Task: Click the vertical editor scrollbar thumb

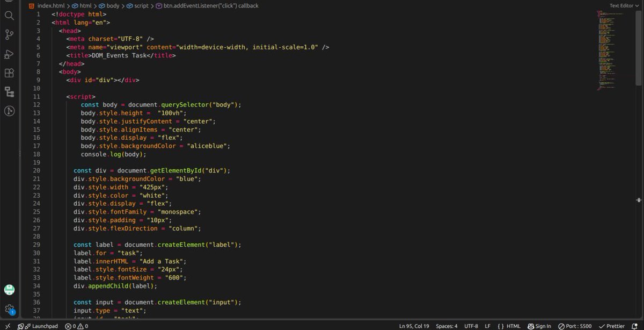Action: tap(639, 47)
